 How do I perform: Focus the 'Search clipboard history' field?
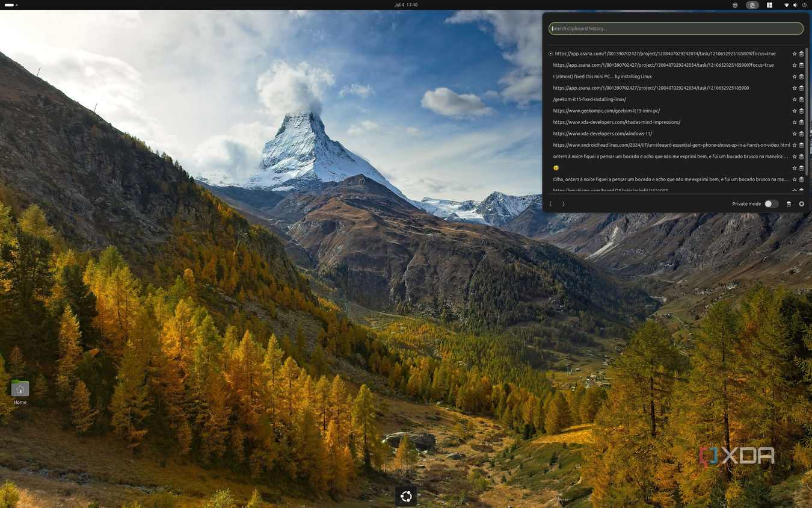(676, 28)
